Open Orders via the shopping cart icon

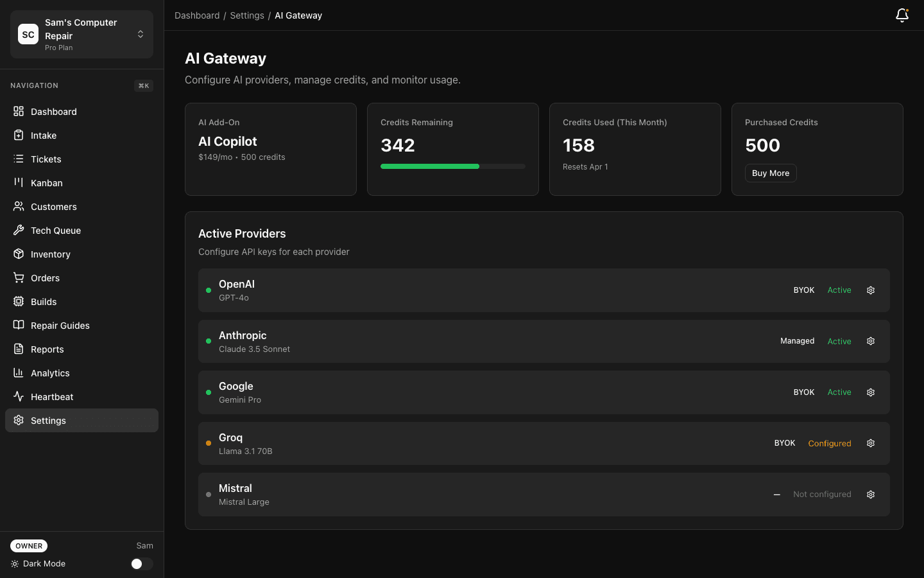(x=19, y=277)
